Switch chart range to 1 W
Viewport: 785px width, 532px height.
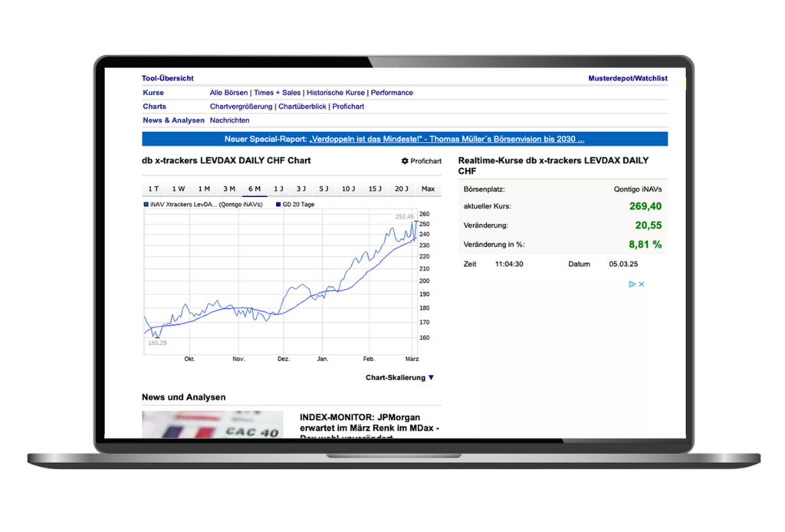(x=179, y=189)
